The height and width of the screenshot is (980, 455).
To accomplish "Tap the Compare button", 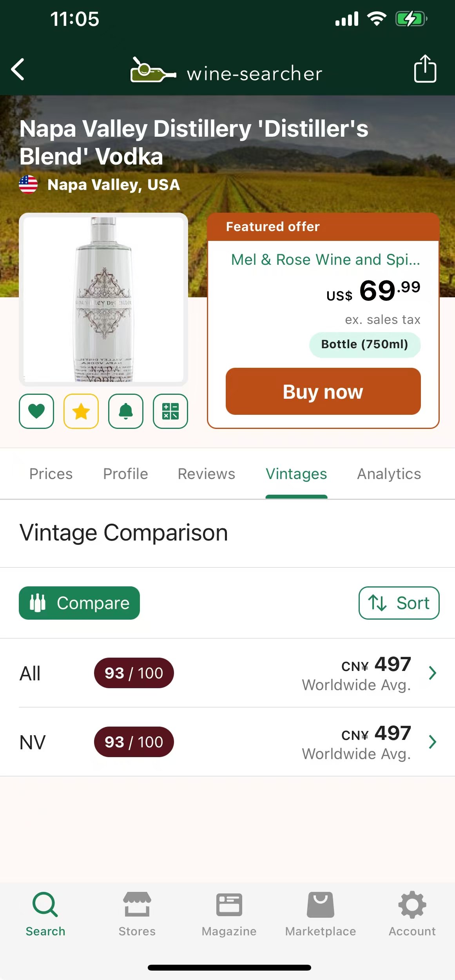I will coord(79,603).
